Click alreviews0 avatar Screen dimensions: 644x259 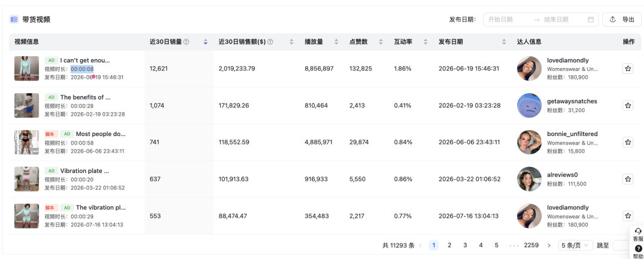pyautogui.click(x=529, y=179)
